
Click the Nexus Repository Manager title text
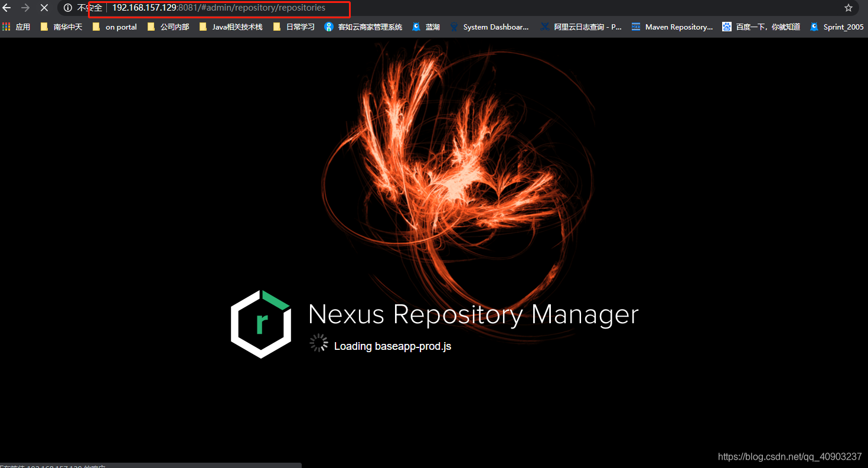click(474, 314)
